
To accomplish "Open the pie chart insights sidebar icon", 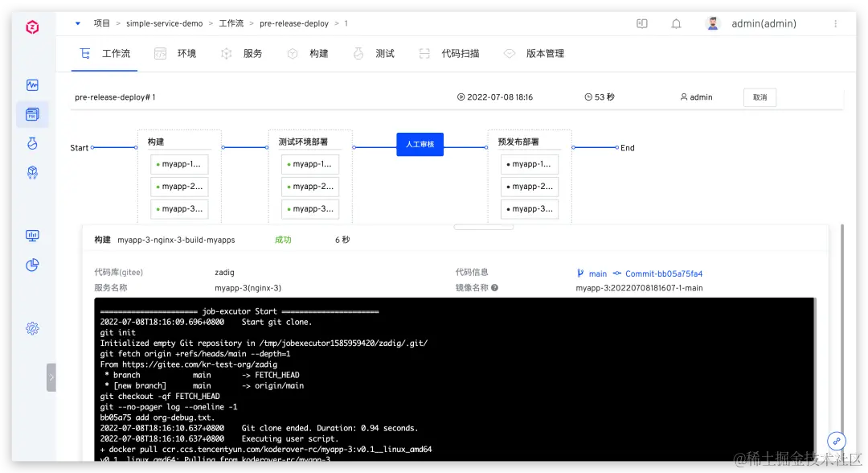I will pos(32,265).
